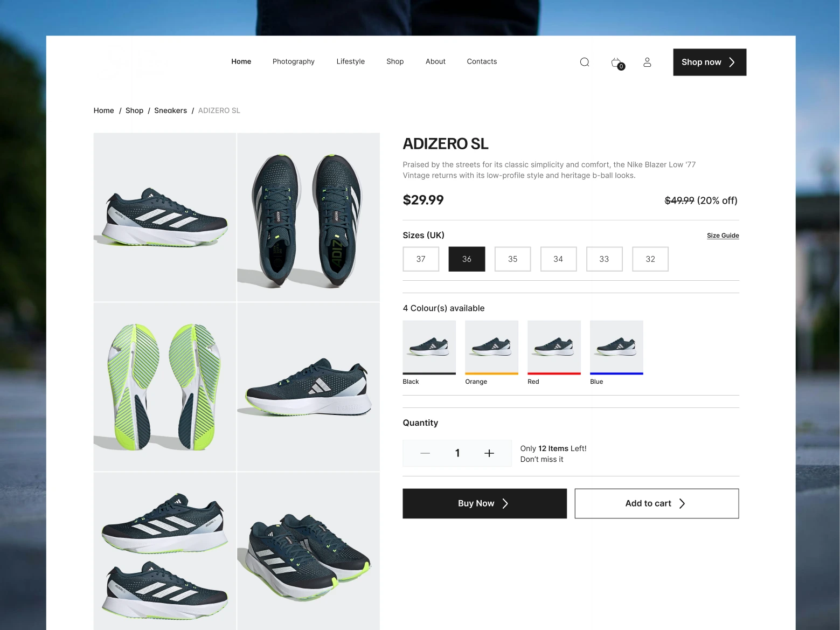View the top-down pair sneaker photo
Screen dimensions: 840x630
tap(308, 217)
